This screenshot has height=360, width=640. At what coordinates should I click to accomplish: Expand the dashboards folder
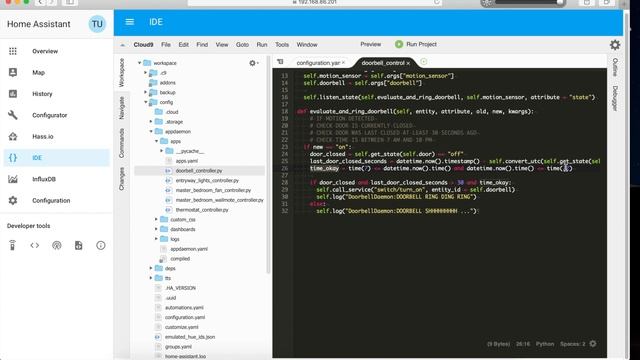point(156,229)
